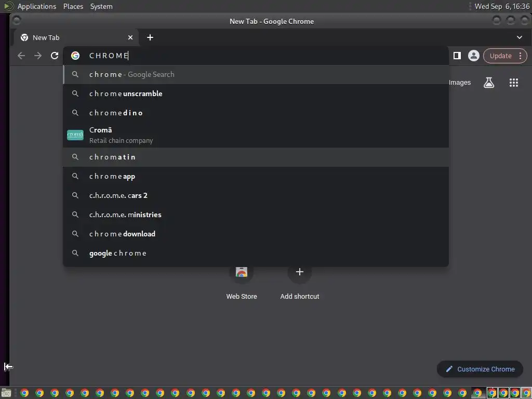
Task: Click the window menu icon in the title bar
Action: coord(16,21)
